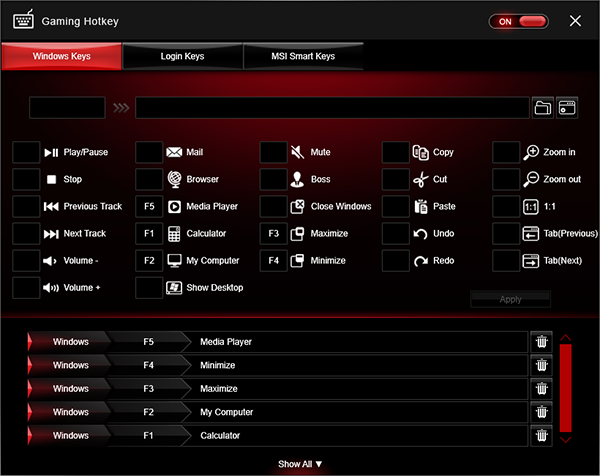The height and width of the screenshot is (476, 600).
Task: Click the Cut scissors icon
Action: [421, 179]
